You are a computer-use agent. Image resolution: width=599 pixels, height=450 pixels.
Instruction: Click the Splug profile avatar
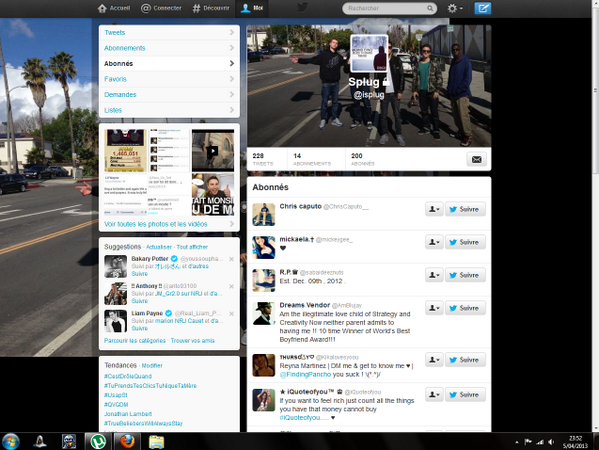tap(369, 53)
